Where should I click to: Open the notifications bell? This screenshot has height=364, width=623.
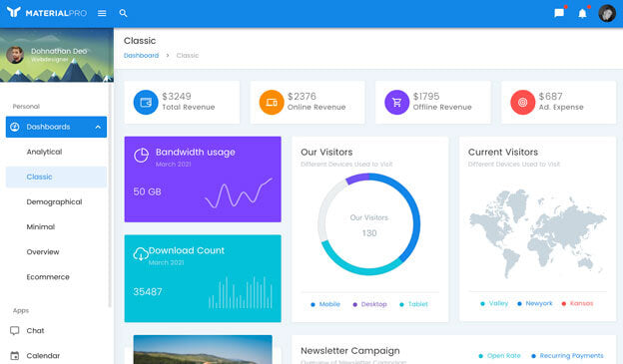point(582,14)
